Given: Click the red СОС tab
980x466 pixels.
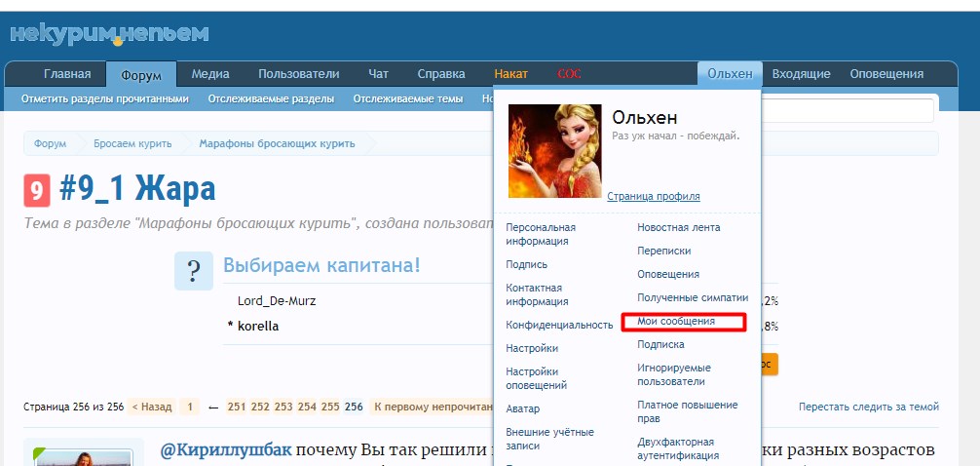Looking at the screenshot, I should pyautogui.click(x=569, y=74).
